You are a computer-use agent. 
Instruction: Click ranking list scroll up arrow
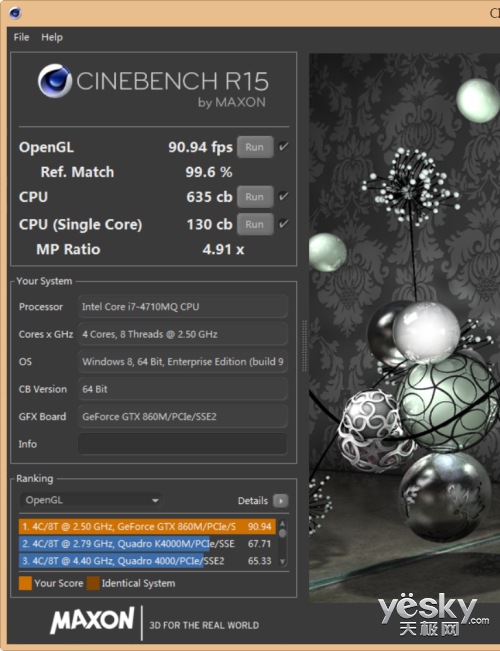click(x=283, y=523)
